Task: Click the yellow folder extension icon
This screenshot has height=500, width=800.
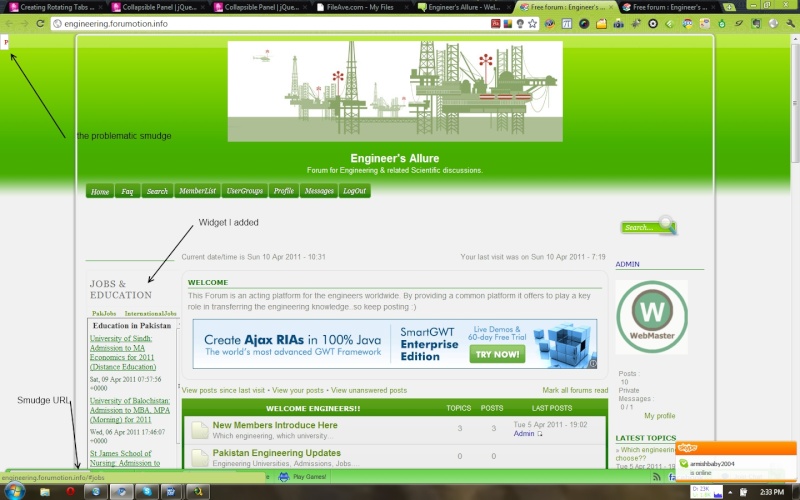Action: [602, 23]
